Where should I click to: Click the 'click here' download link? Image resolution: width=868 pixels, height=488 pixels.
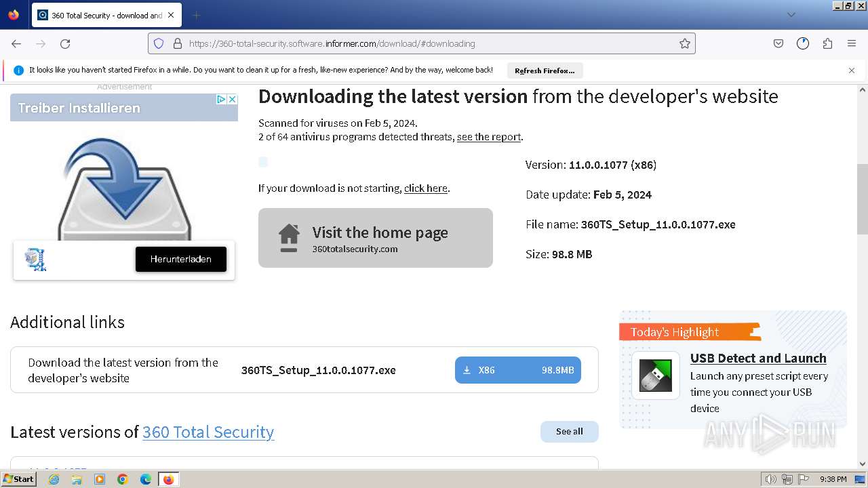[x=426, y=188]
